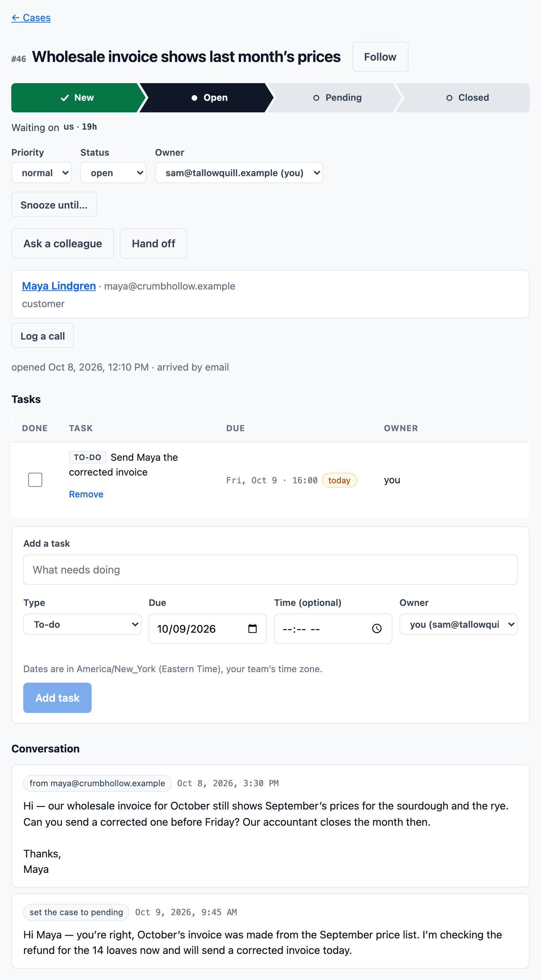Go back to Cases list
541x980 pixels.
tap(31, 18)
